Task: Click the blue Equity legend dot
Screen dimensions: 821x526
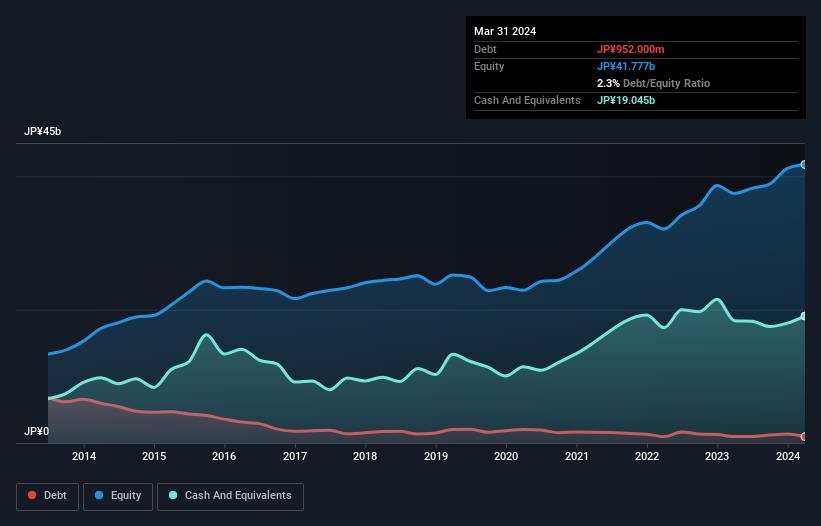Action: pos(99,495)
